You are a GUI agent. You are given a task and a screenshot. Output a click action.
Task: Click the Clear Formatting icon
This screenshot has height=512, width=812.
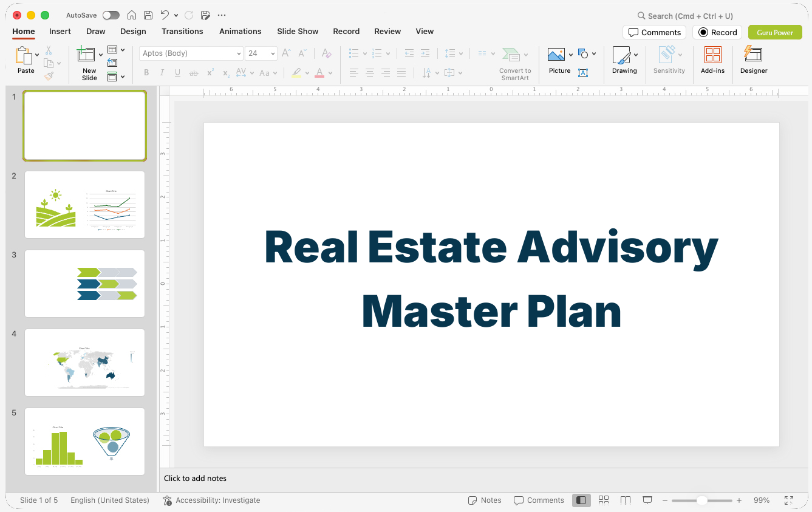coord(326,53)
